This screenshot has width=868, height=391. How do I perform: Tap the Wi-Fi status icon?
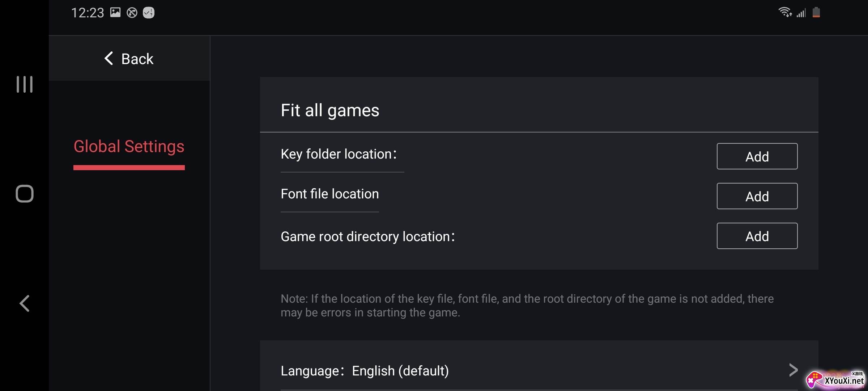[x=784, y=12]
